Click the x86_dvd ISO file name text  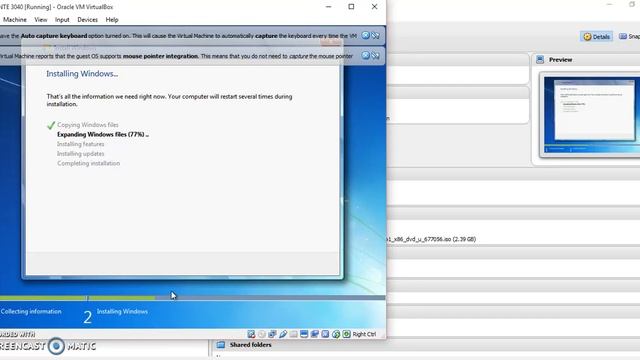point(431,239)
